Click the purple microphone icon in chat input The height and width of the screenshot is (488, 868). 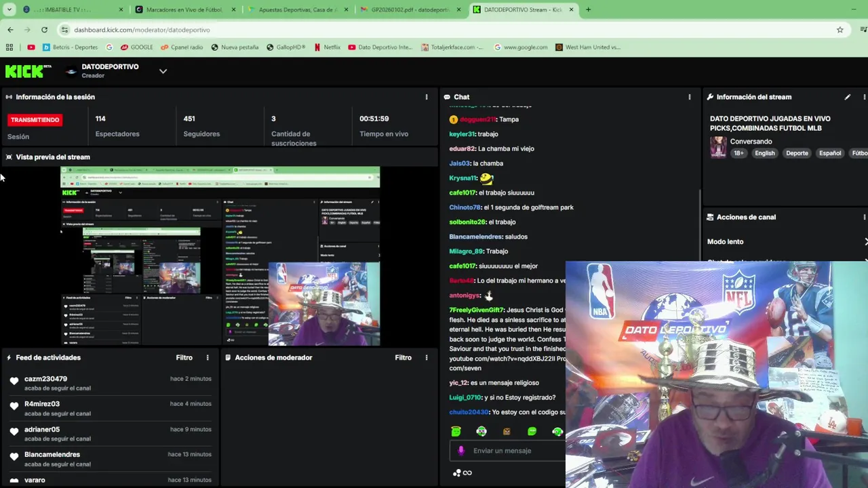coord(461,451)
